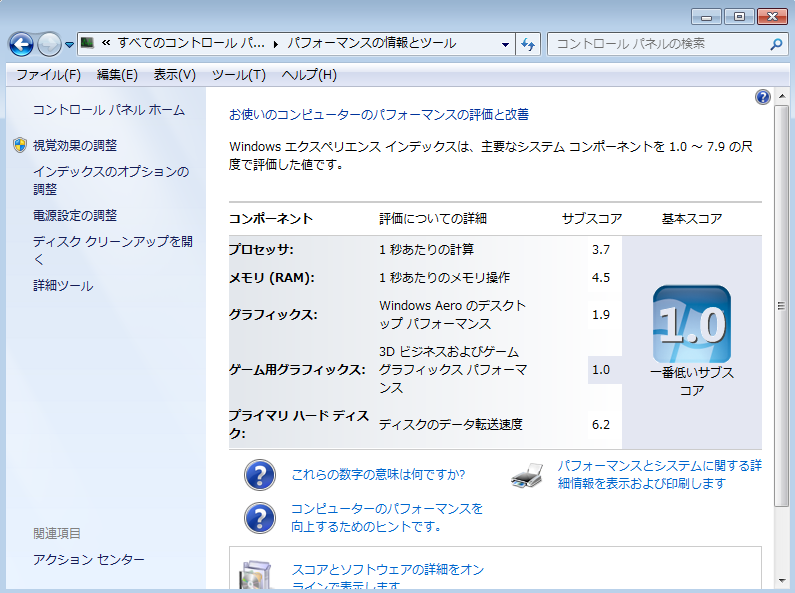
Task: Open これらの数字の意味は何ですか? link
Action: coord(378,475)
